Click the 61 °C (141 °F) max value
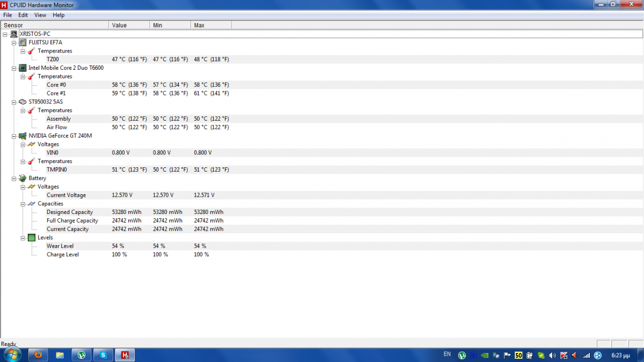 click(211, 93)
